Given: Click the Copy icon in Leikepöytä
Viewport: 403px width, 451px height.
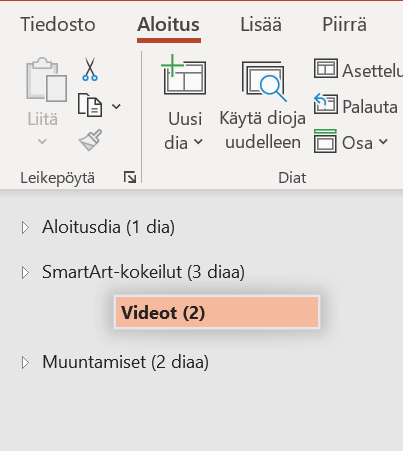Looking at the screenshot, I should point(90,105).
